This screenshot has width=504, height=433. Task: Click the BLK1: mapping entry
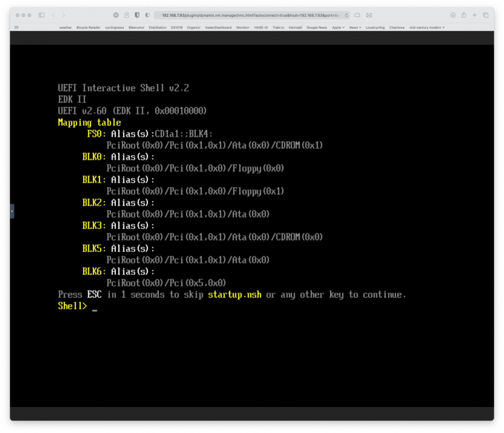[94, 180]
